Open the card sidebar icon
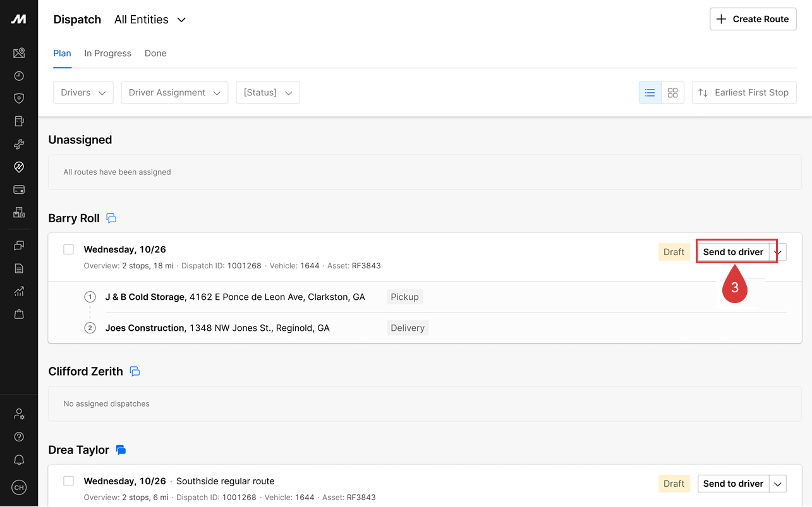This screenshot has height=507, width=812. pos(19,189)
